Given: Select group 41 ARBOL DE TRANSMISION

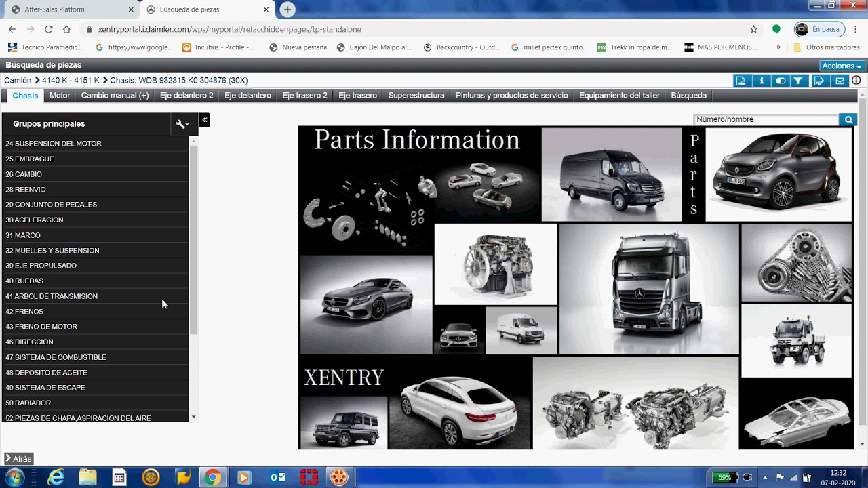Looking at the screenshot, I should (95, 296).
